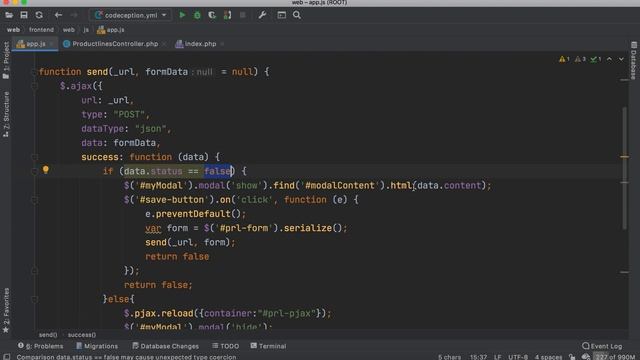Screen dimensions: 640x360
Task: Jump to next highlighted error arrow
Action: pos(621,59)
